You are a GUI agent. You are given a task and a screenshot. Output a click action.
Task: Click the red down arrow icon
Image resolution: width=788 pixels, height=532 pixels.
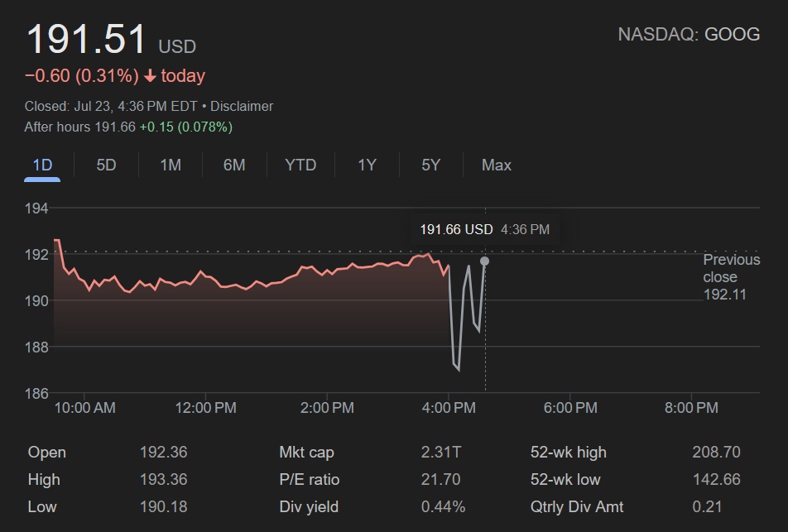pos(150,76)
